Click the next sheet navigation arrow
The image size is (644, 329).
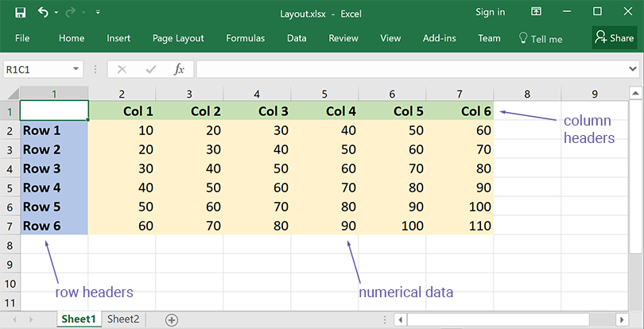coord(31,319)
